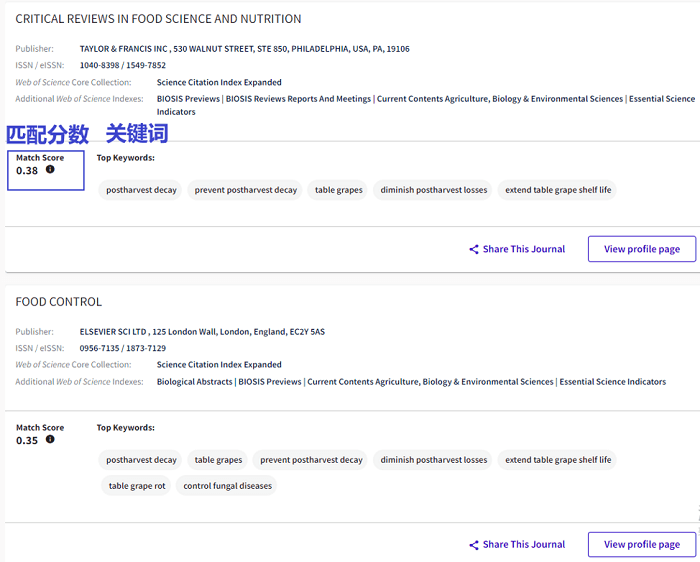The width and height of the screenshot is (700, 562).
Task: Select 'postharvest decay' keyword under Food Control
Action: pos(141,460)
